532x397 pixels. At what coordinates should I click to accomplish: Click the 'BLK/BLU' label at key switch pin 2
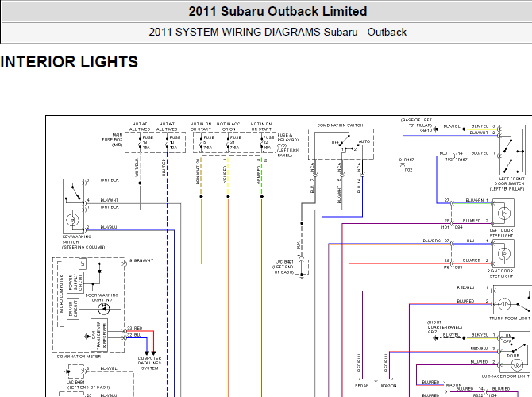[x=109, y=227]
